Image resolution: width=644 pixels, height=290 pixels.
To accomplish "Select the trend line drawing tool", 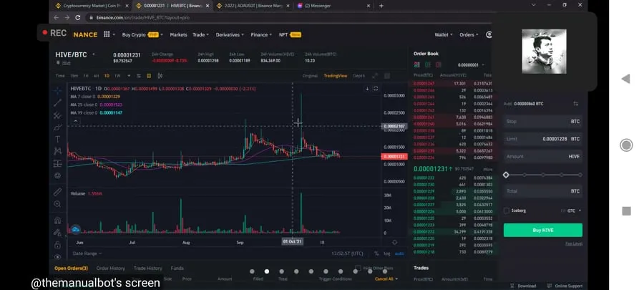I will (57, 103).
